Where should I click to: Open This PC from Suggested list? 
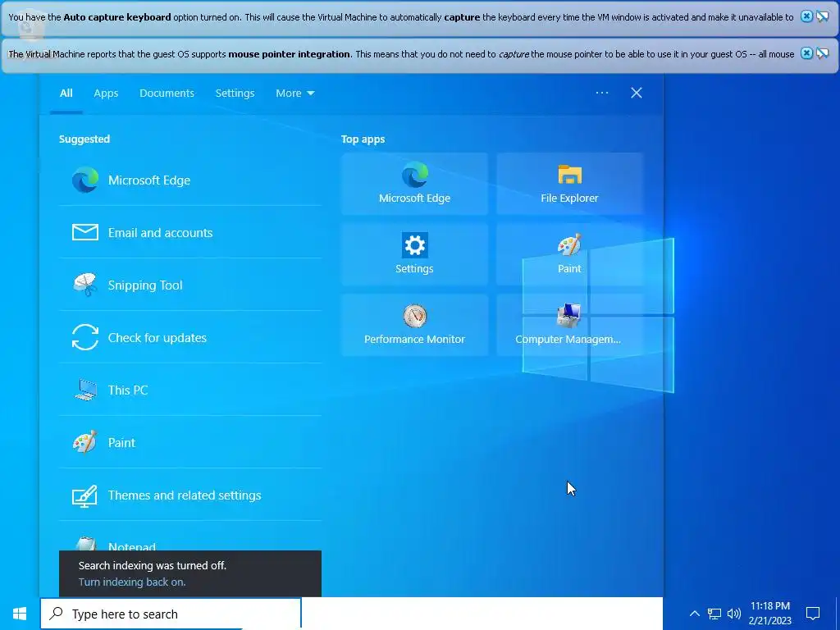pyautogui.click(x=190, y=390)
